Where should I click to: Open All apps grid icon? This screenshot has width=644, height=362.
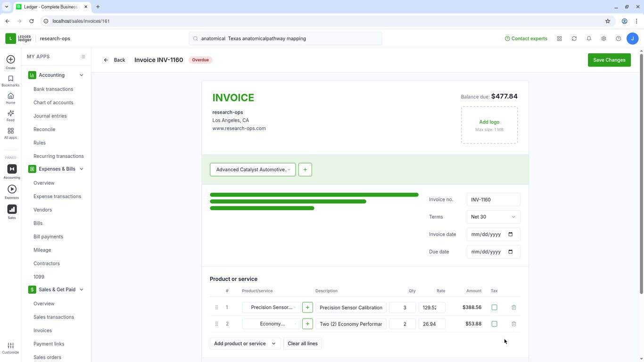10,133
